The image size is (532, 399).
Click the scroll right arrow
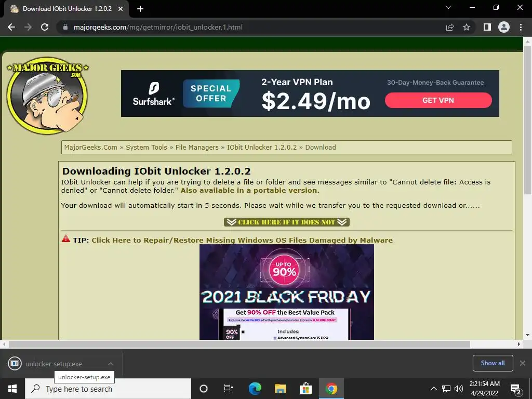[519, 344]
